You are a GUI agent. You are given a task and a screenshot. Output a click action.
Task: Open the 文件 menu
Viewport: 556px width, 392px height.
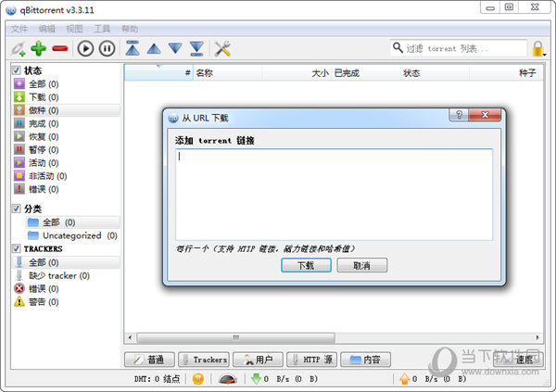19,29
